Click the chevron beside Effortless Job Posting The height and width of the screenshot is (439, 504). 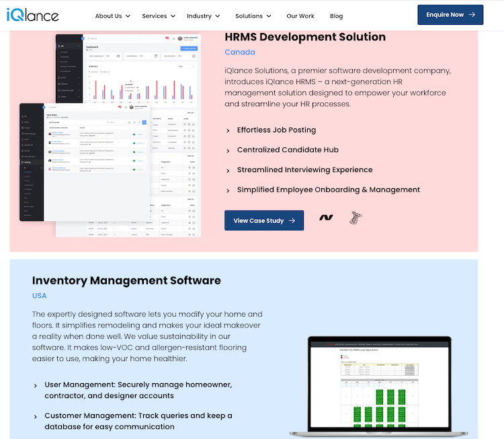tap(228, 130)
